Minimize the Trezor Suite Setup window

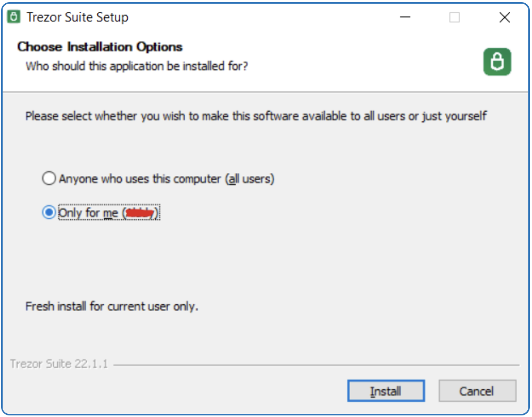coord(405,17)
